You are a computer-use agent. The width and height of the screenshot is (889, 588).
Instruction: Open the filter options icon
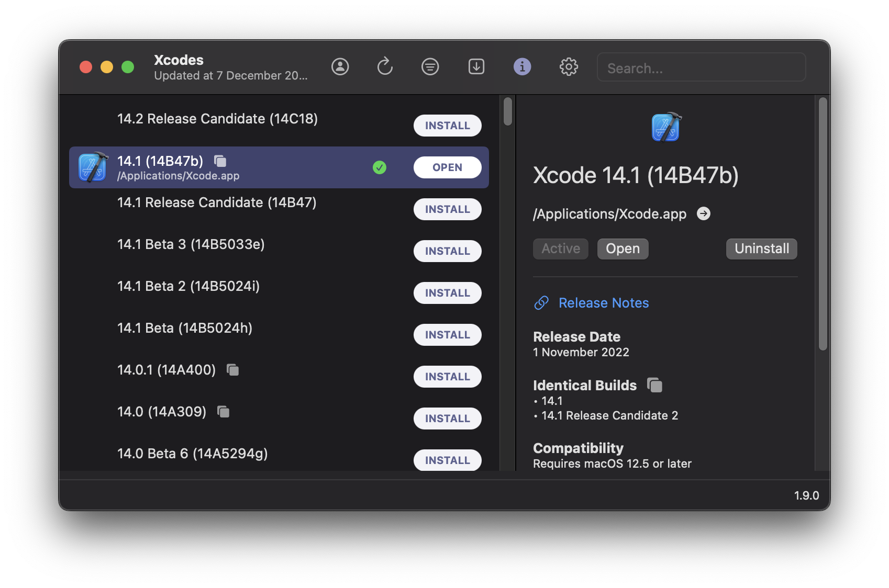430,66
